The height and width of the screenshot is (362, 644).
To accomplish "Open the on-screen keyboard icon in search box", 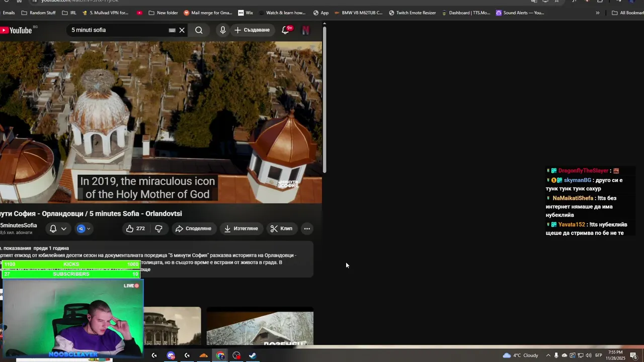I will [172, 30].
